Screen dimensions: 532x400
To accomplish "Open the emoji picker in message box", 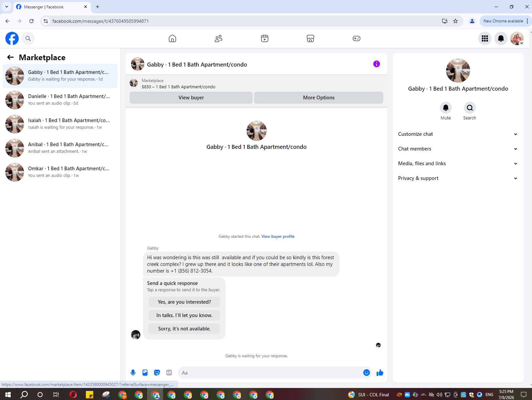I will [367, 373].
